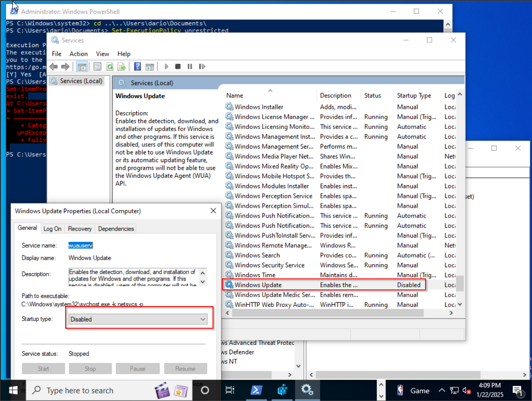Open the Action menu in Services
This screenshot has height=401, width=532.
pos(78,54)
